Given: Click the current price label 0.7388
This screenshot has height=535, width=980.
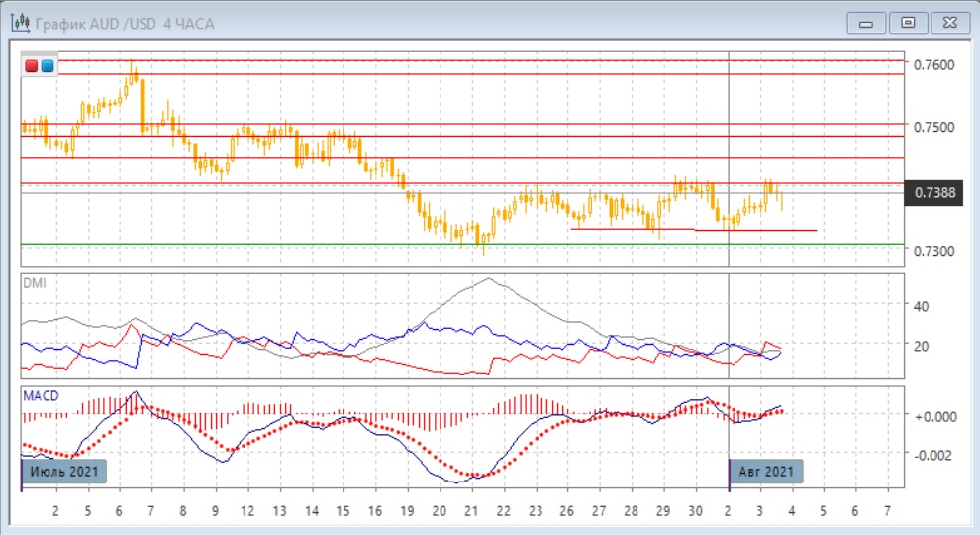Looking at the screenshot, I should (934, 192).
